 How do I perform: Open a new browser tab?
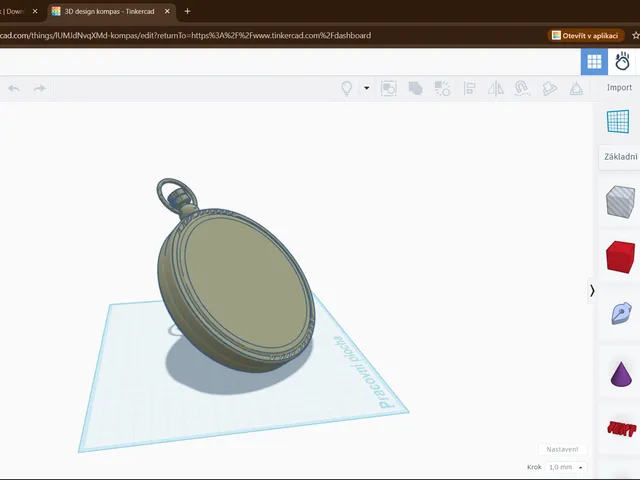point(187,11)
